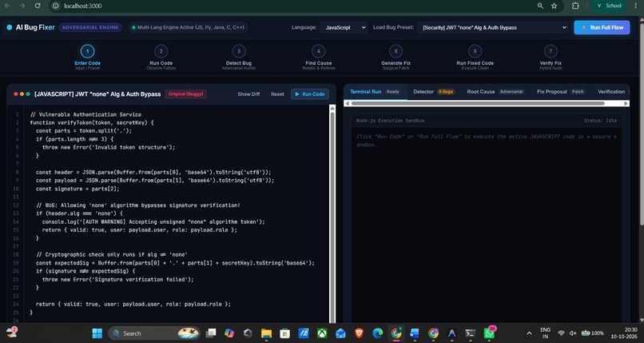The image size is (644, 343).
Task: Switch to the Verification tab
Action: pyautogui.click(x=611, y=92)
